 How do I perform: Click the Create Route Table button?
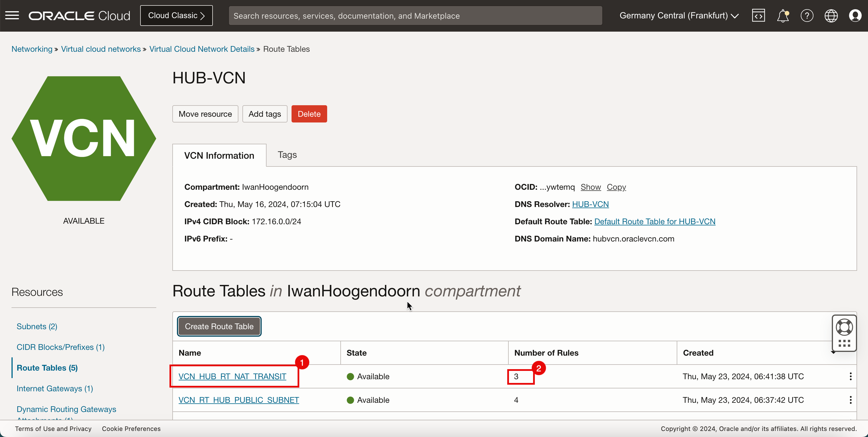pyautogui.click(x=219, y=327)
